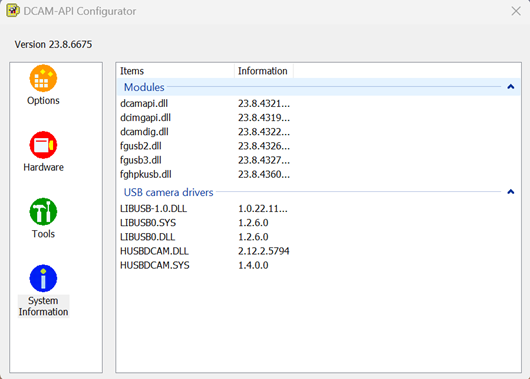
Task: Select the LIBUSB-1.0.DLL driver row
Action: pyautogui.click(x=318, y=209)
